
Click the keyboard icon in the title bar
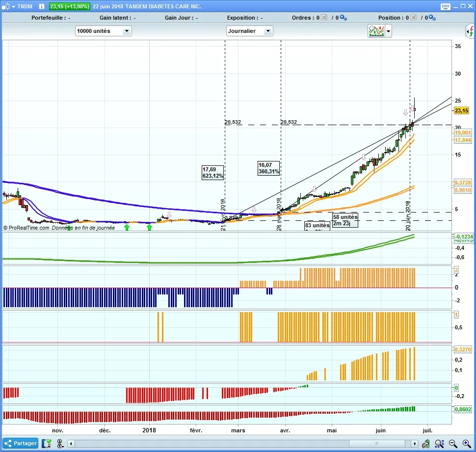[x=445, y=6]
